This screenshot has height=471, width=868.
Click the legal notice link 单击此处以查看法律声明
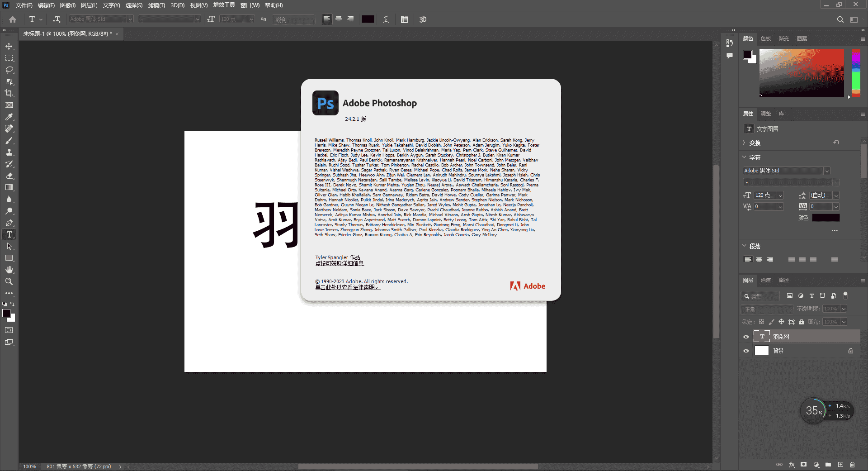click(347, 287)
